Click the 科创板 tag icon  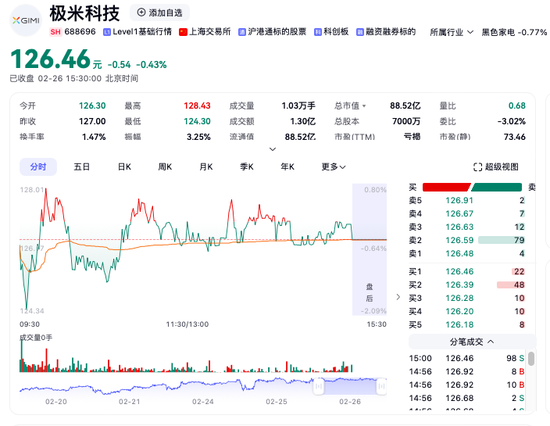click(x=317, y=32)
